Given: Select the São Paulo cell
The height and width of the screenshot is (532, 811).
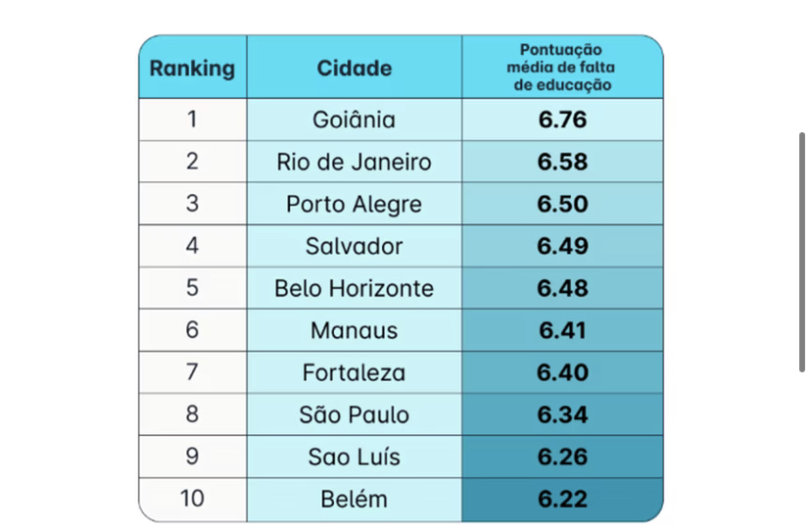Looking at the screenshot, I should (x=354, y=414).
